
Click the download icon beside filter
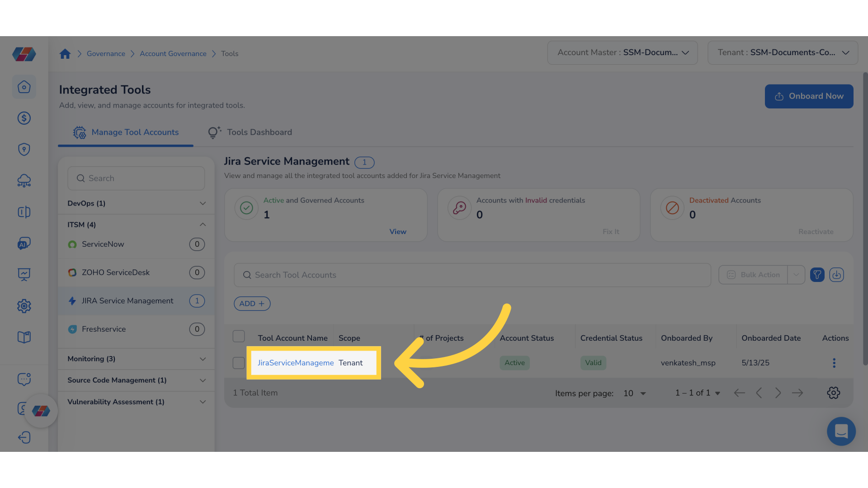click(837, 275)
